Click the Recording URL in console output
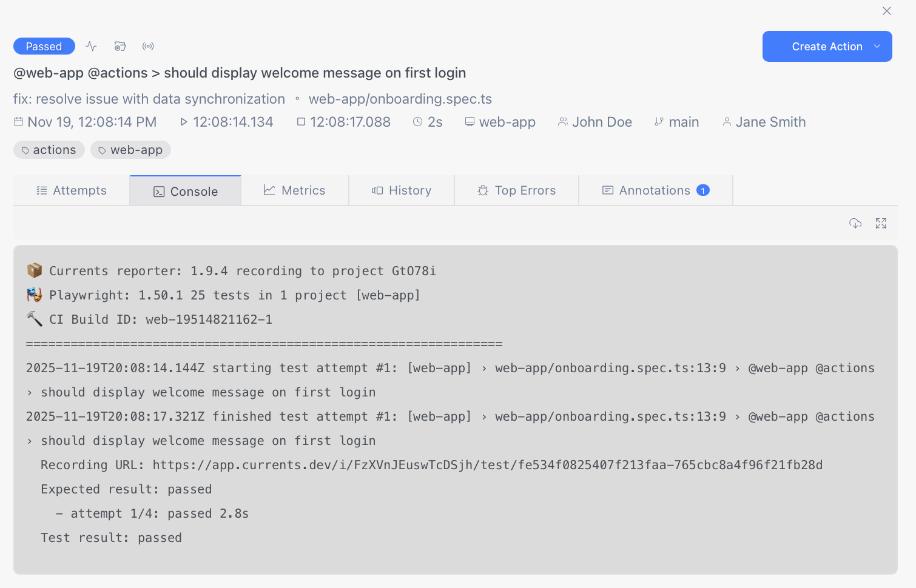Screen dimensions: 916x588 tap(487, 465)
